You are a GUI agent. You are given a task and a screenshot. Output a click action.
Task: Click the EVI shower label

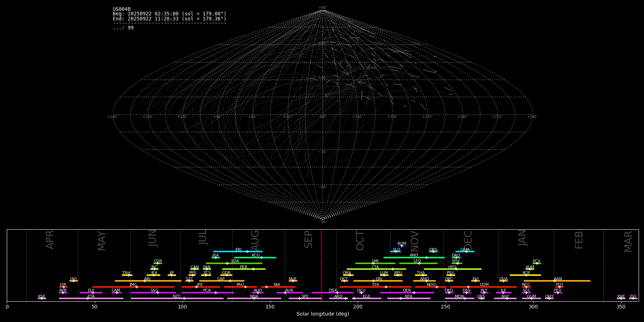tap(633, 297)
